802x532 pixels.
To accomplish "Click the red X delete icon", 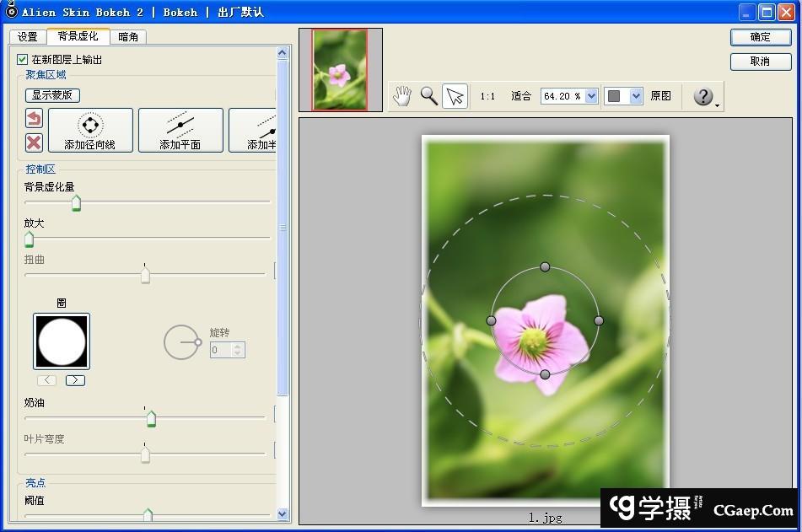I will point(34,142).
